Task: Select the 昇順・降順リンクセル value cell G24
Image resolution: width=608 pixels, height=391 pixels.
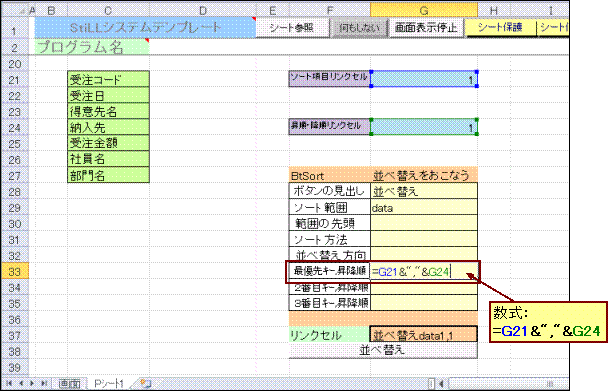Action: 424,127
